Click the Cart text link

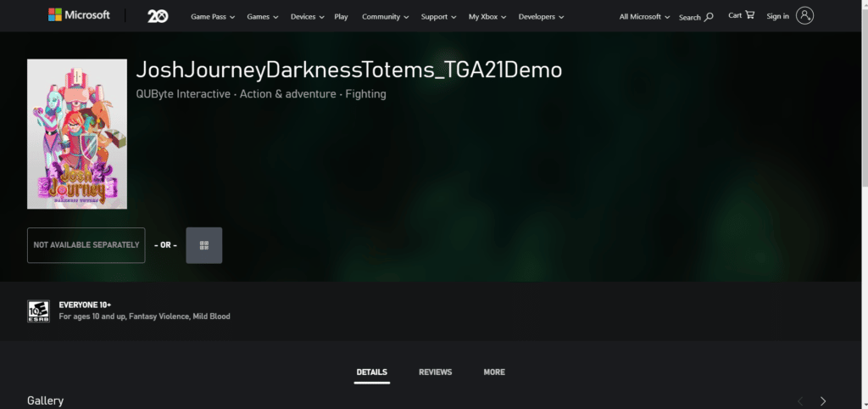pos(735,15)
